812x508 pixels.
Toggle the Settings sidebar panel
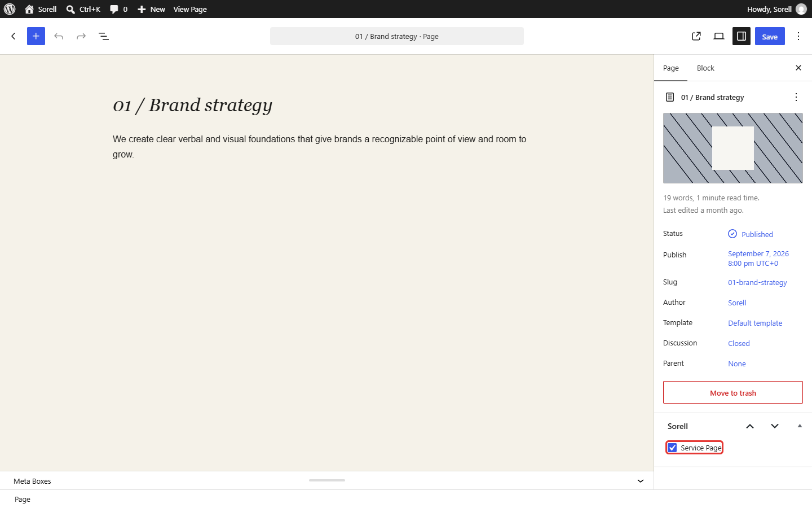(x=742, y=36)
